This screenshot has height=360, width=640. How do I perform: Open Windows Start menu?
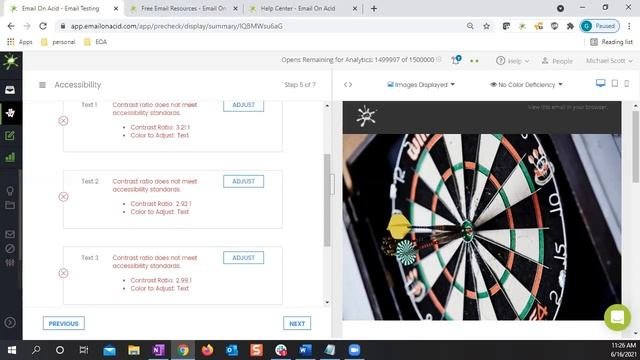click(12, 350)
